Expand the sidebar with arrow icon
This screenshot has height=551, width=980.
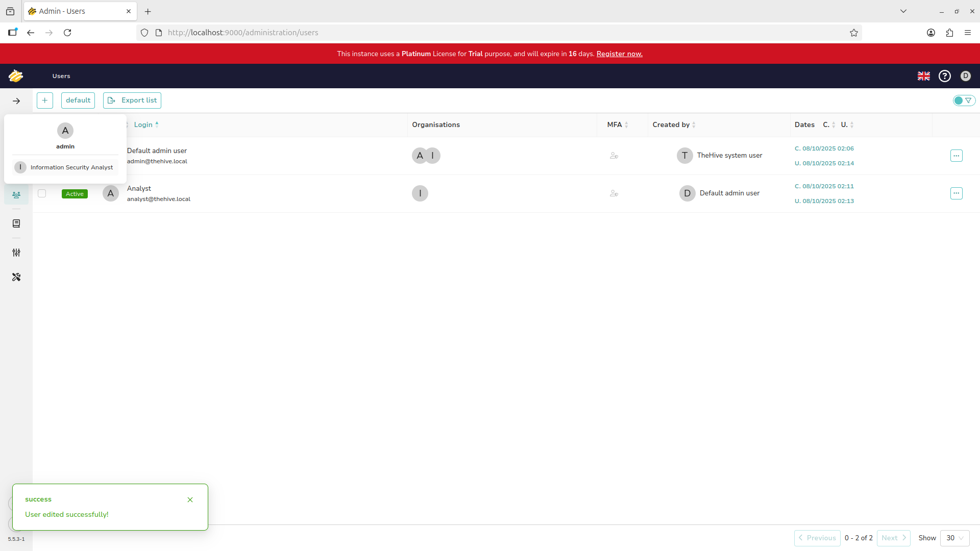pyautogui.click(x=16, y=101)
